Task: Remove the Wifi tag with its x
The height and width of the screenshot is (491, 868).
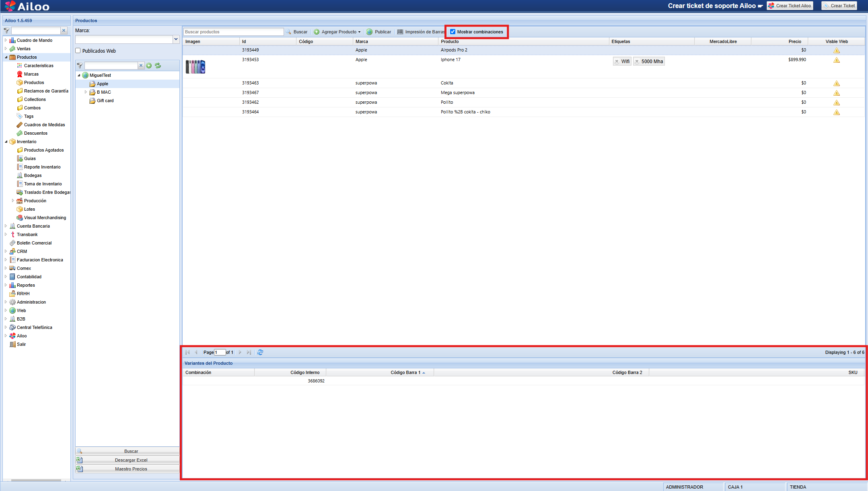Action: [617, 62]
